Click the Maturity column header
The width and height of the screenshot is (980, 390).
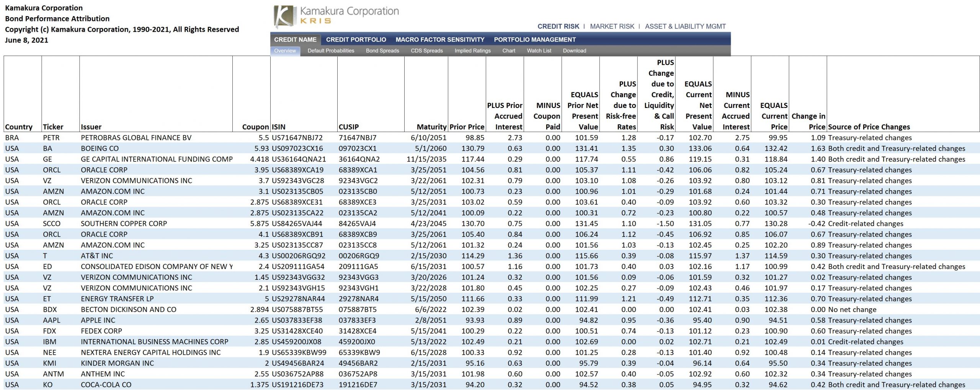pos(431,127)
